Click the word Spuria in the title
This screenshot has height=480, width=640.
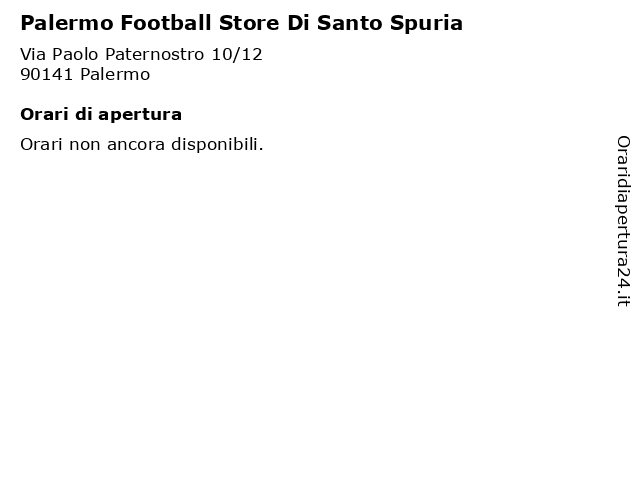click(x=426, y=24)
